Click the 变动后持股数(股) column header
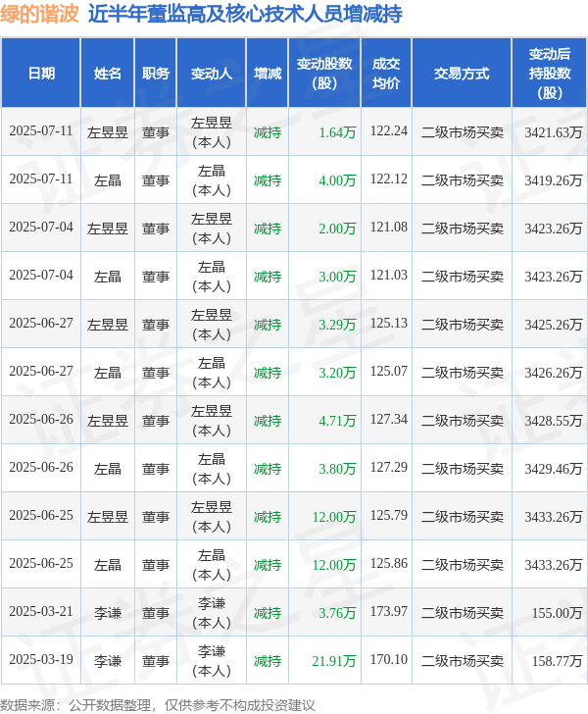This screenshot has height=714, width=588. coord(550,74)
